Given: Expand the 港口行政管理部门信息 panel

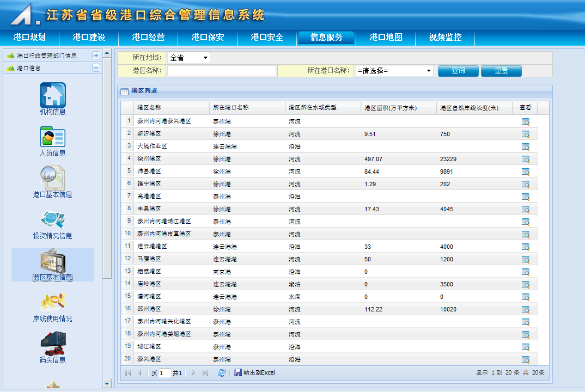Looking at the screenshot, I should 96,56.
